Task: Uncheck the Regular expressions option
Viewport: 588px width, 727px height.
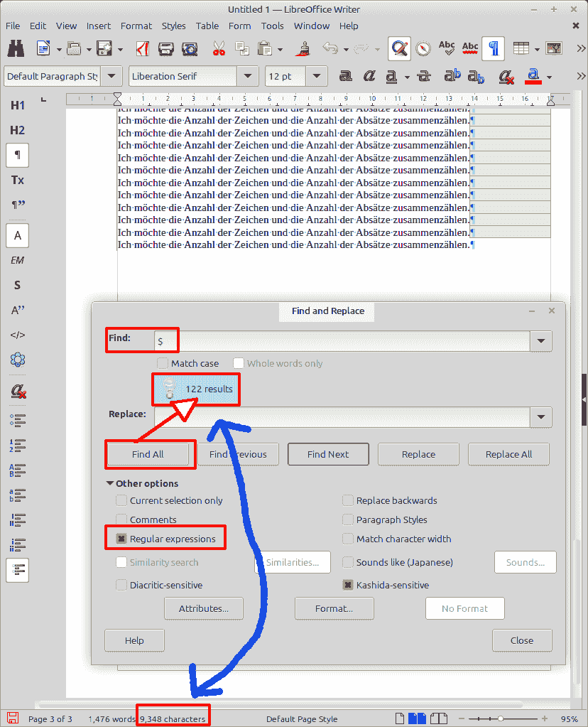Action: [x=122, y=539]
